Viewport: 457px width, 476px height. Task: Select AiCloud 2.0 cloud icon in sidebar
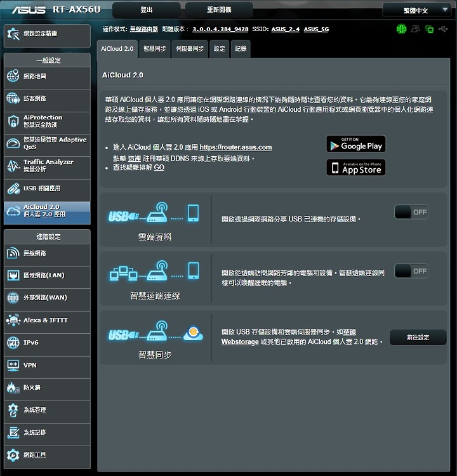(x=13, y=211)
